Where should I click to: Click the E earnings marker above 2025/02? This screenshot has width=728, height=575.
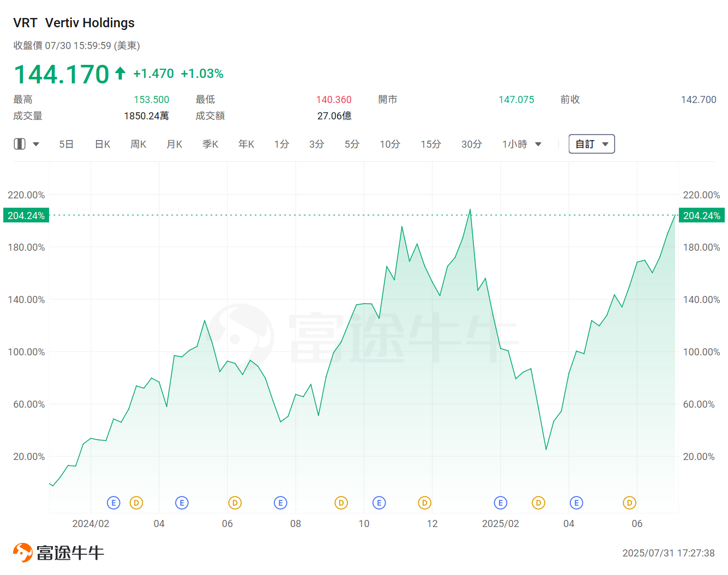coord(500,503)
